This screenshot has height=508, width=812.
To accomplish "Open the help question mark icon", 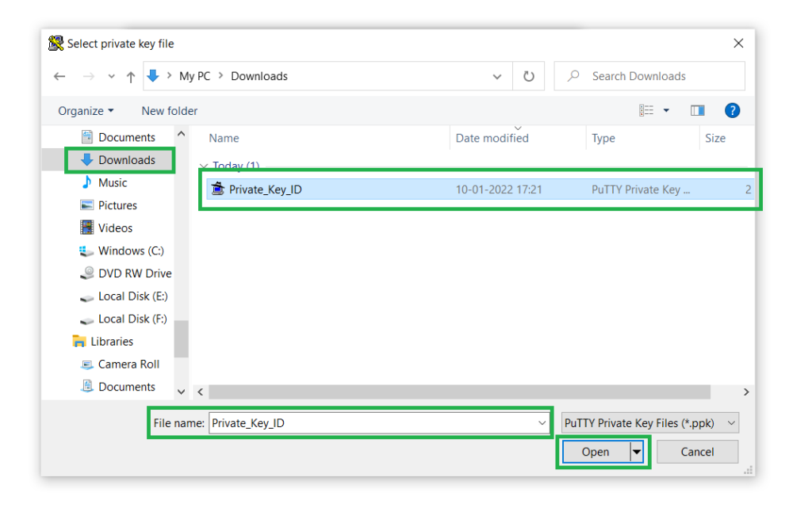I will click(x=732, y=111).
